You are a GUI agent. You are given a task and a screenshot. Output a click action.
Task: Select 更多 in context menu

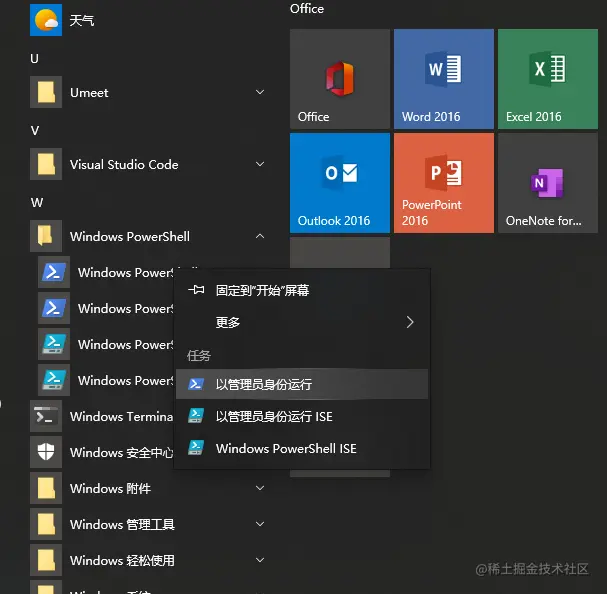click(302, 322)
